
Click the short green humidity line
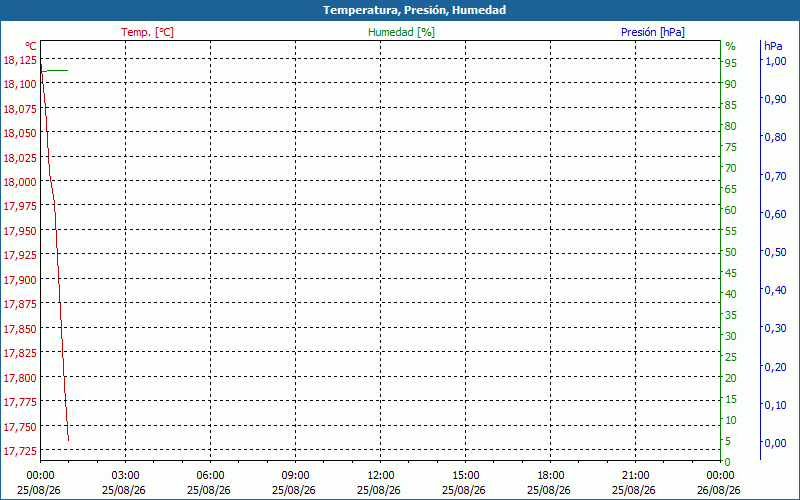tap(55, 70)
